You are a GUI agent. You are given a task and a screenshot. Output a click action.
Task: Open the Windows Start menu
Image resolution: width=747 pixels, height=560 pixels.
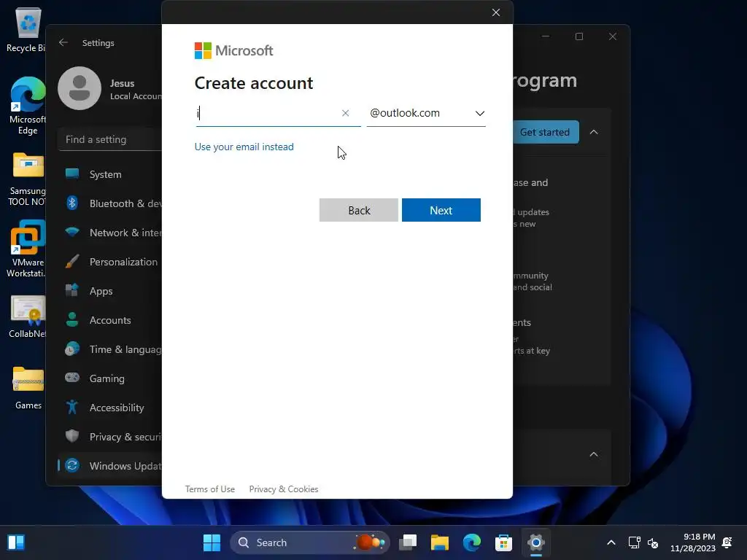pos(212,542)
